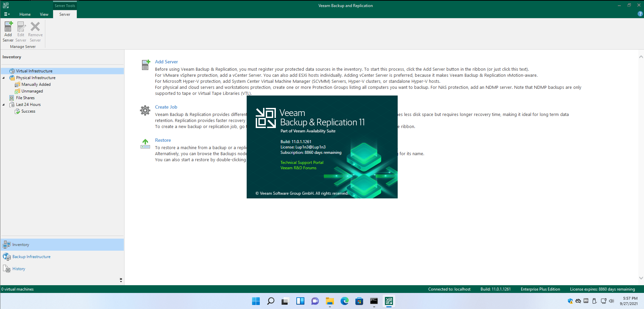Click the Restore arrow icon
644x309 pixels.
(x=145, y=144)
